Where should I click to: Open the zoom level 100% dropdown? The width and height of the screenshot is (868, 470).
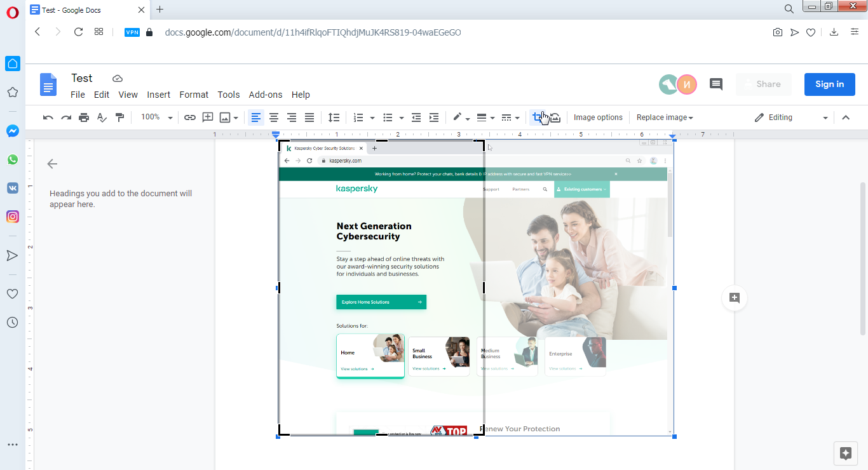point(156,117)
